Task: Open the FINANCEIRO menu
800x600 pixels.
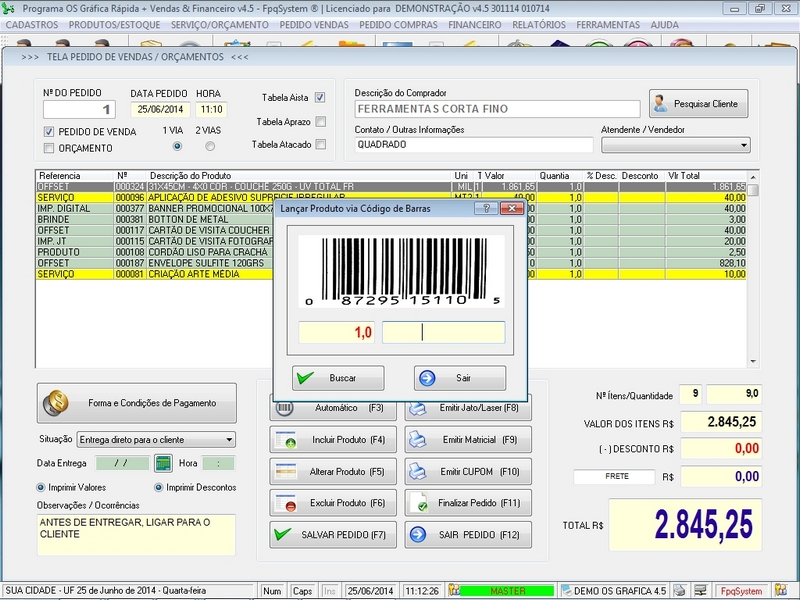Action: [x=475, y=24]
